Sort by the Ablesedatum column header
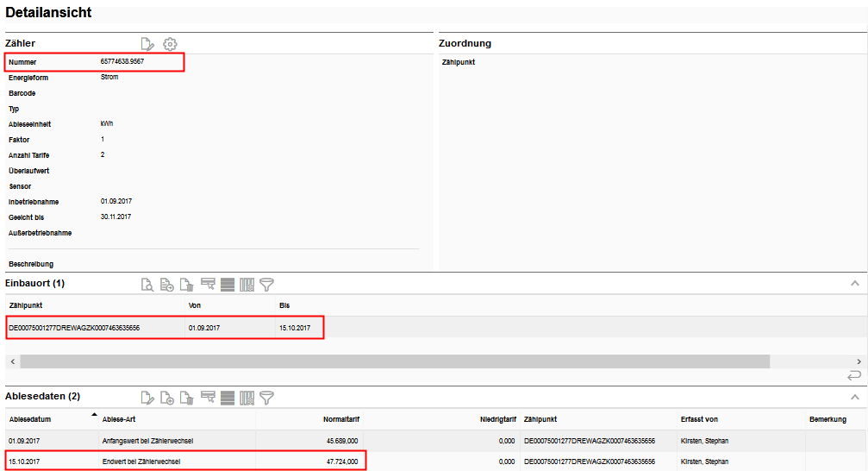The image size is (868, 471). click(x=31, y=420)
